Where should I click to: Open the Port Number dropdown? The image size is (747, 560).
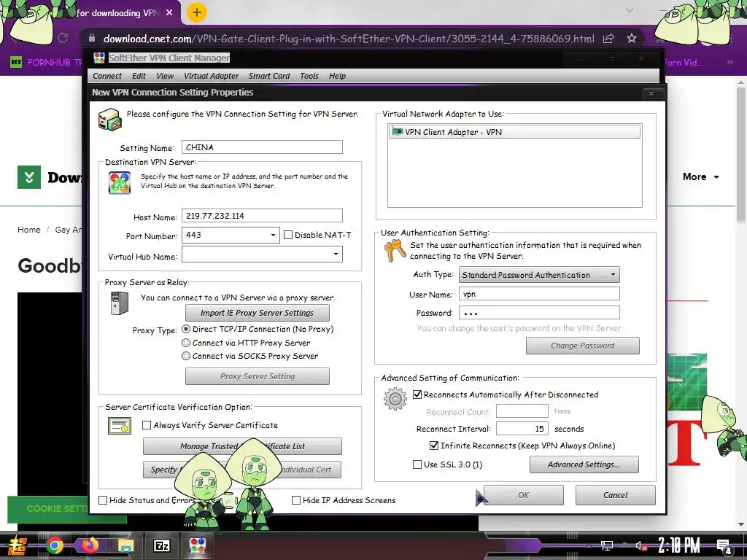click(273, 236)
